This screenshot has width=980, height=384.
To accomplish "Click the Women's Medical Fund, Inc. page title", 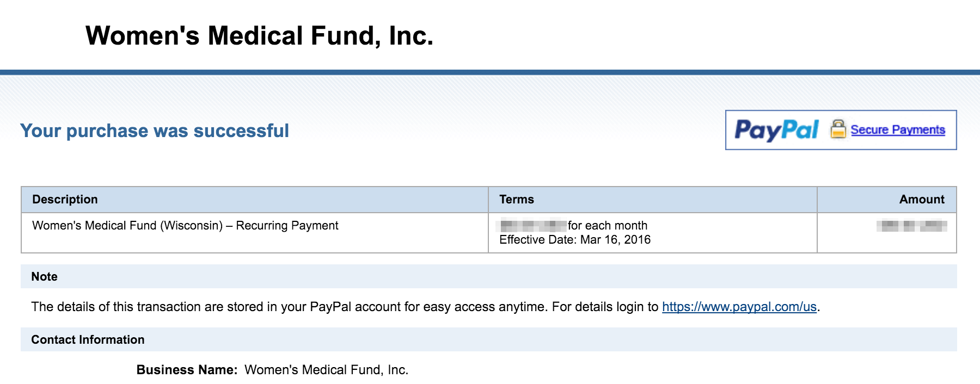I will 259,36.
